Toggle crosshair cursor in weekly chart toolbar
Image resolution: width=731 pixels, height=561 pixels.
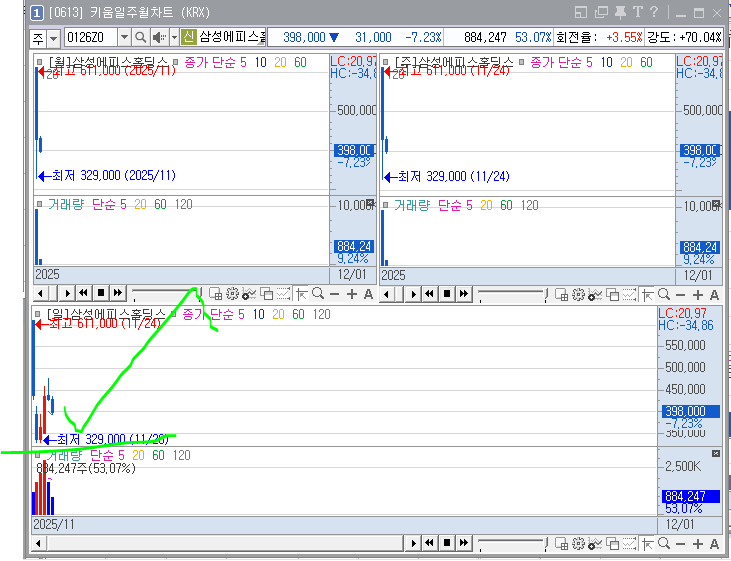tap(647, 295)
